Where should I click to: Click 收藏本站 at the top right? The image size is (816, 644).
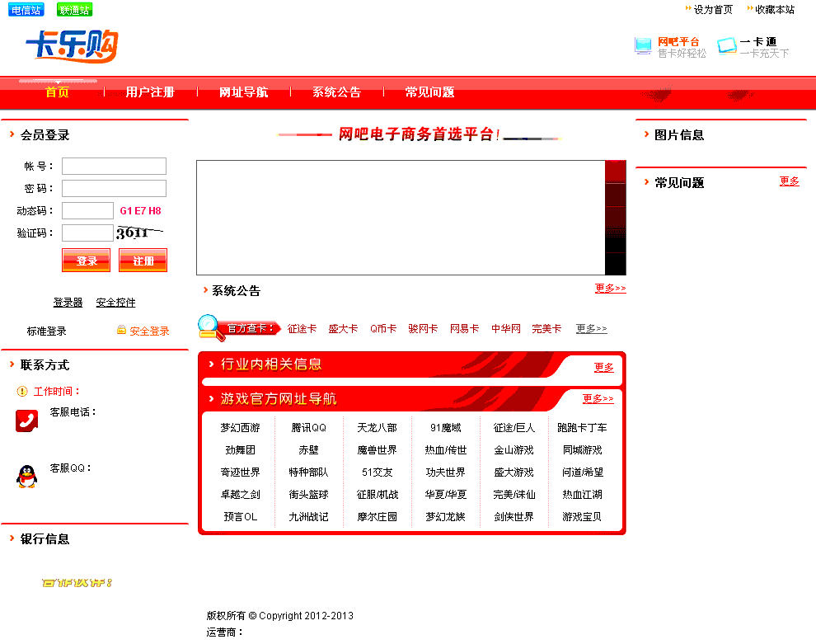click(x=775, y=9)
